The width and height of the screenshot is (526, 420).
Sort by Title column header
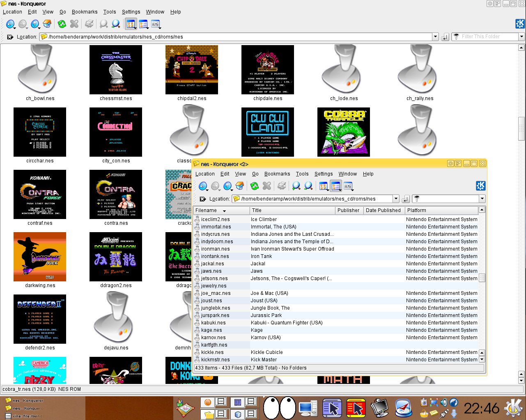pyautogui.click(x=292, y=210)
